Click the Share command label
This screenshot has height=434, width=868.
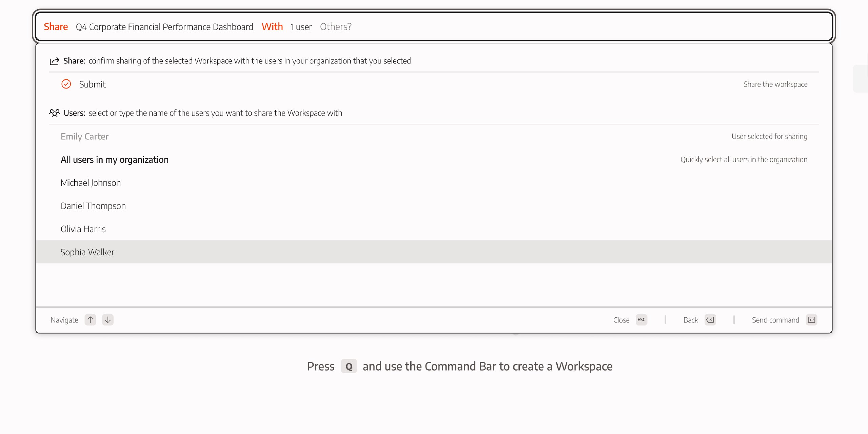tap(56, 26)
